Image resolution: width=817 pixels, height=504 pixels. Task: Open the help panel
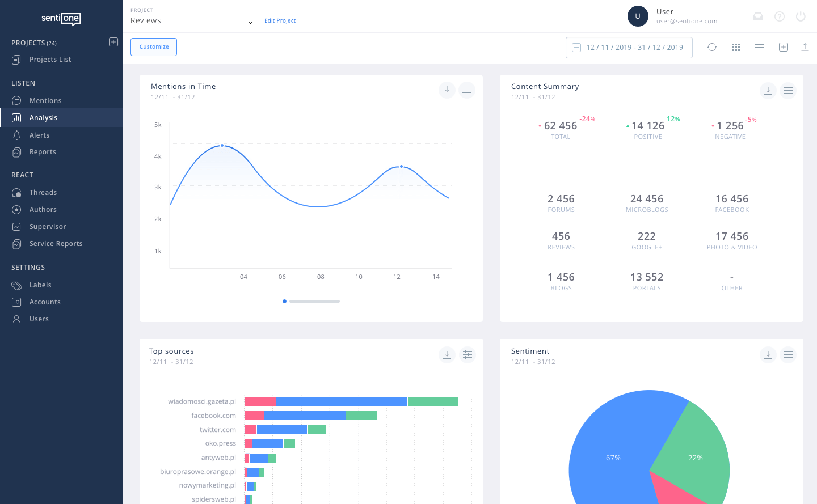point(780,16)
